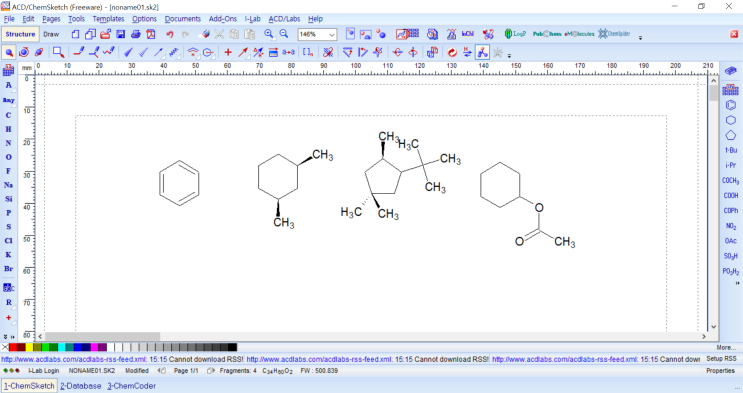Image resolution: width=743 pixels, height=393 pixels.
Task: Expand the right templates panel overflow arrows
Action: pos(737,283)
